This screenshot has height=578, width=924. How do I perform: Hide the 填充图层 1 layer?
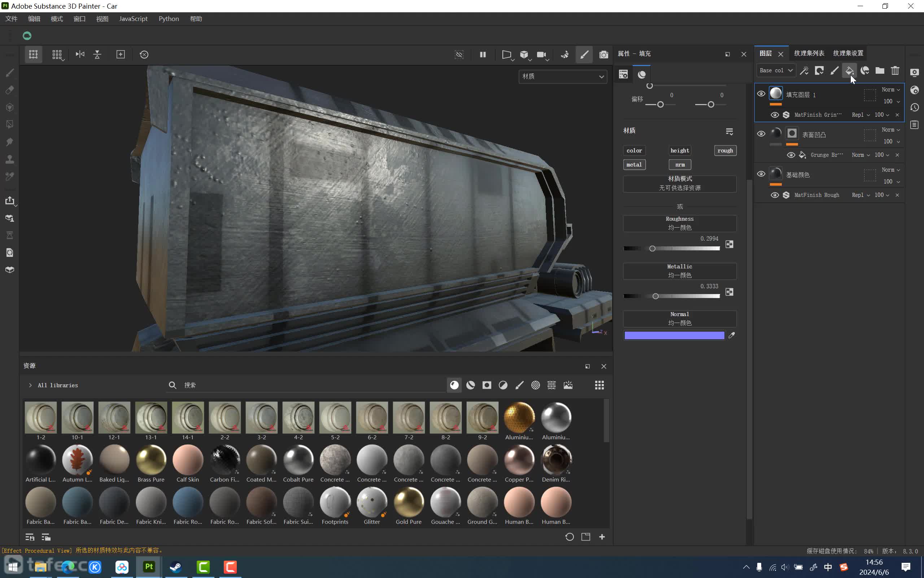click(761, 94)
